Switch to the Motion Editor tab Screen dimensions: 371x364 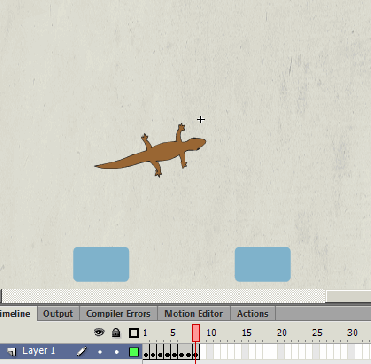point(194,314)
